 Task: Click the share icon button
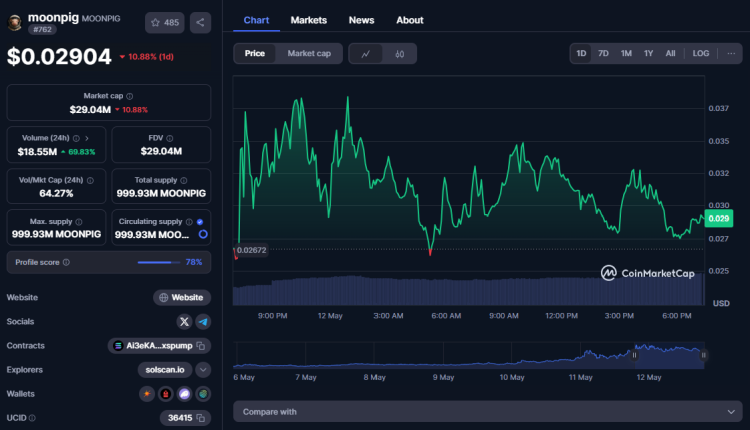[x=200, y=22]
